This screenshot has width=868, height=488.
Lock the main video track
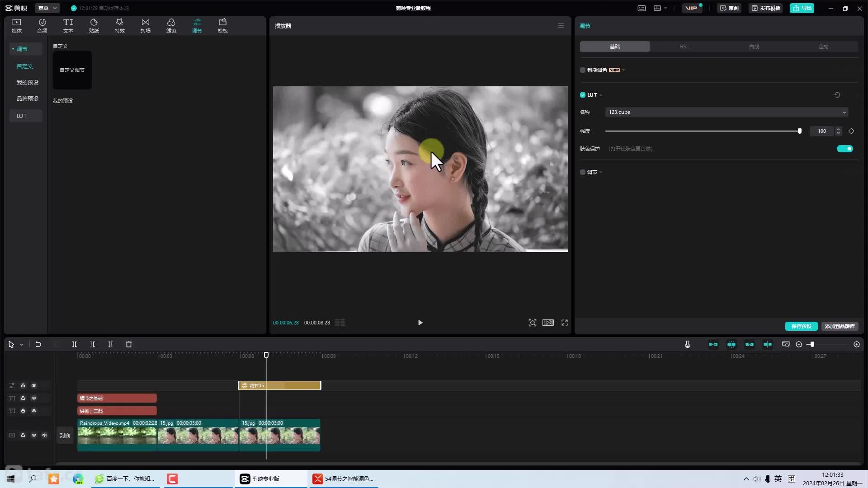[23, 435]
